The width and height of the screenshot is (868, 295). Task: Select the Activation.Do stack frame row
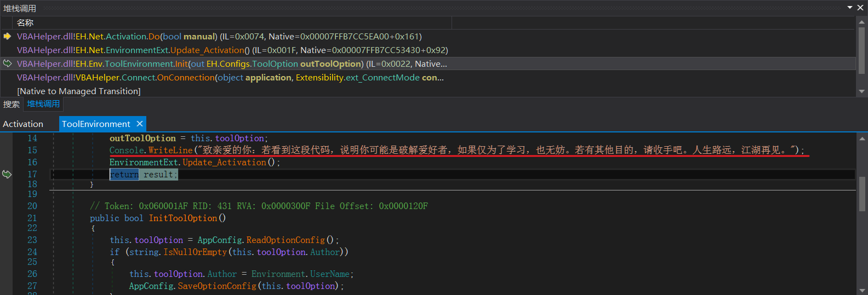[x=428, y=36]
